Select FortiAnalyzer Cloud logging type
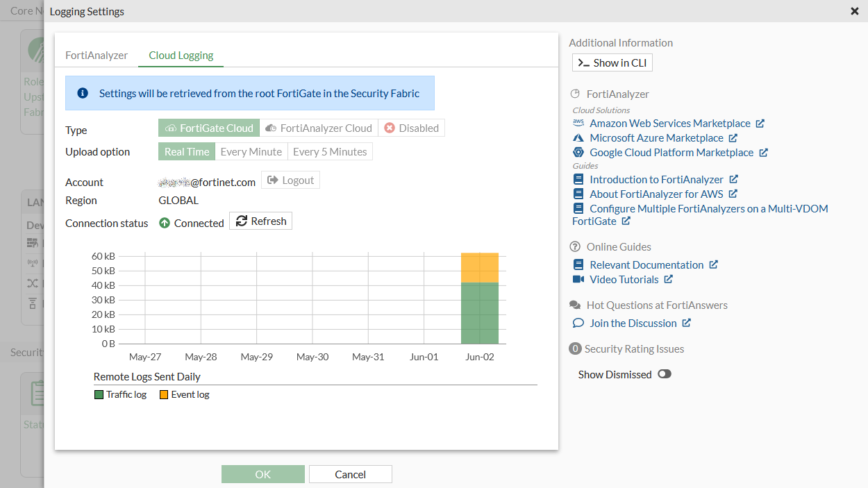The height and width of the screenshot is (488, 868). coord(319,128)
